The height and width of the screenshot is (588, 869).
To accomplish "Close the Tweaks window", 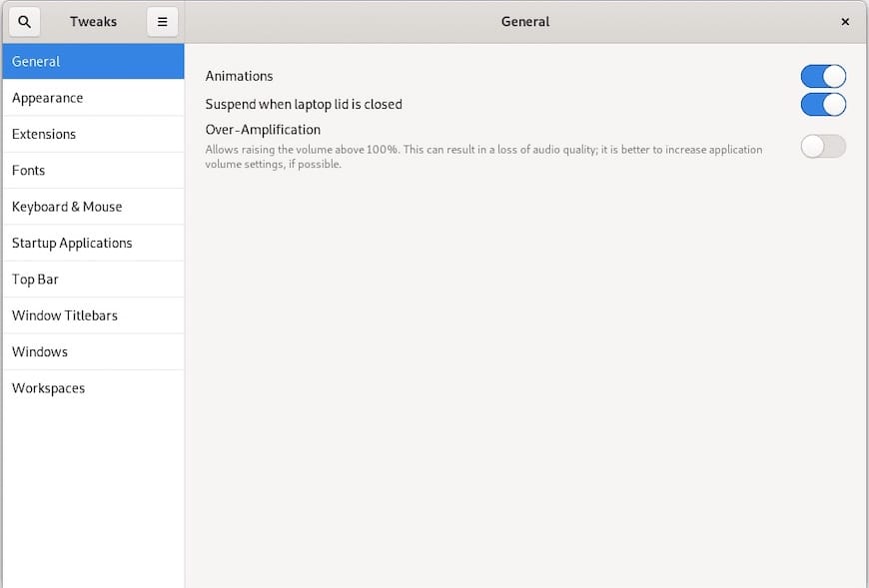I will coord(845,21).
